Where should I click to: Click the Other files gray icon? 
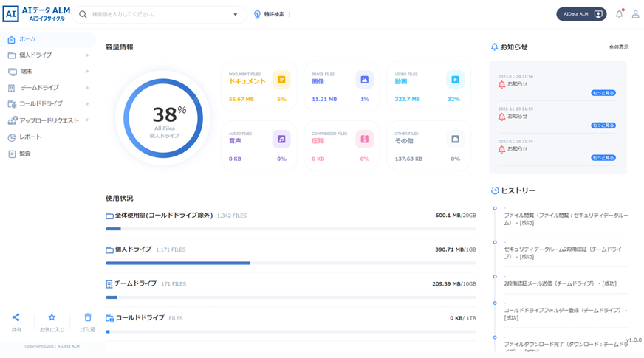tap(455, 140)
